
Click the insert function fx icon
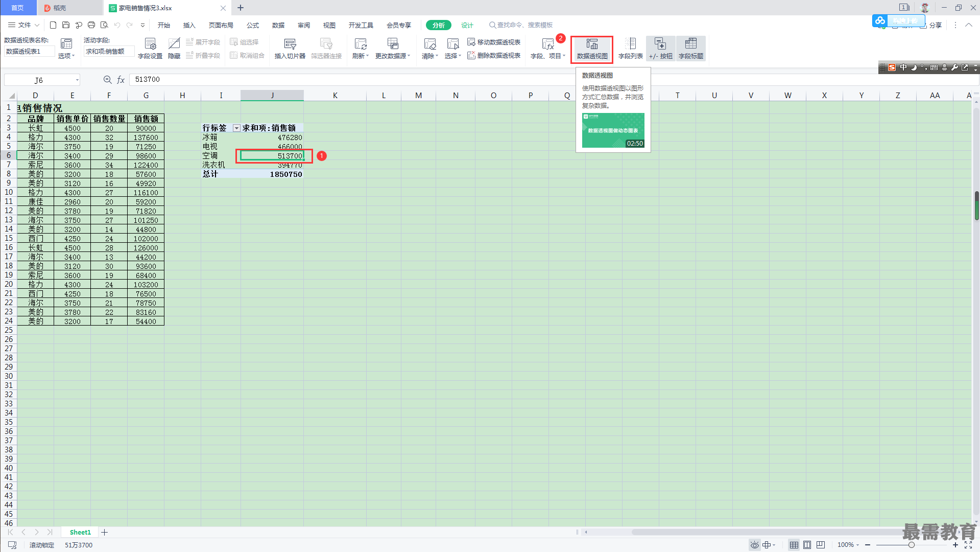point(121,80)
